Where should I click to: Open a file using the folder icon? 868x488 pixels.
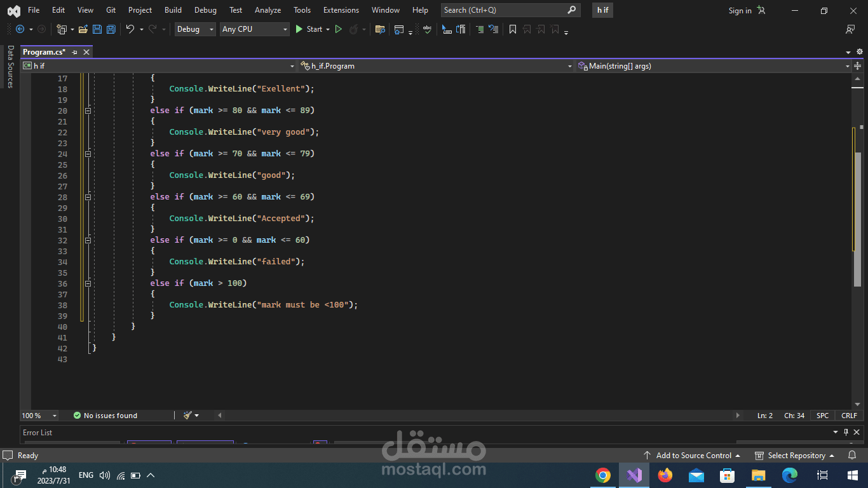point(83,29)
